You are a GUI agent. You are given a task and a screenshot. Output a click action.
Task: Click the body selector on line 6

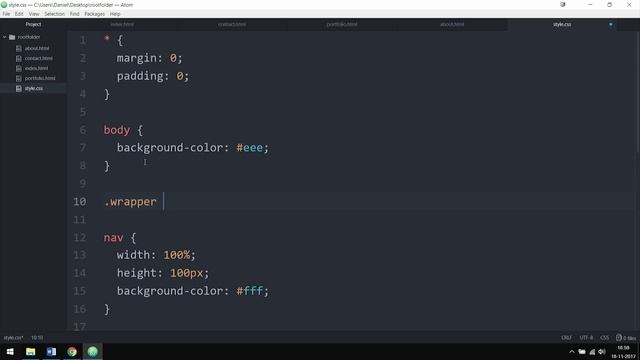tap(117, 130)
